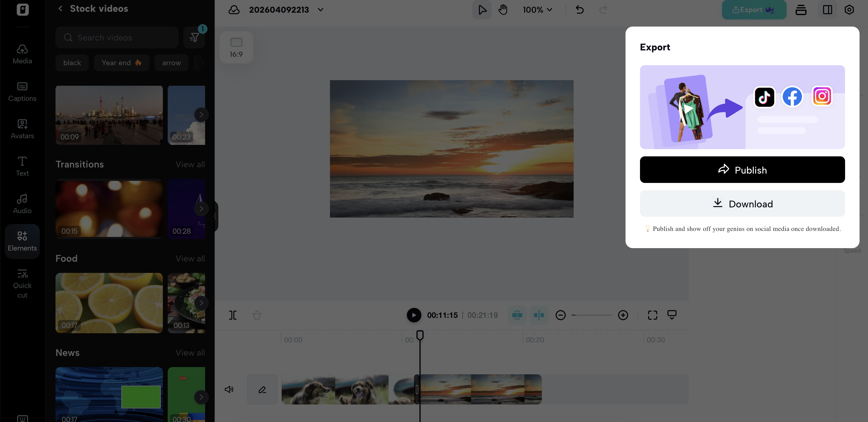Mute the timeline audio track

[230, 389]
